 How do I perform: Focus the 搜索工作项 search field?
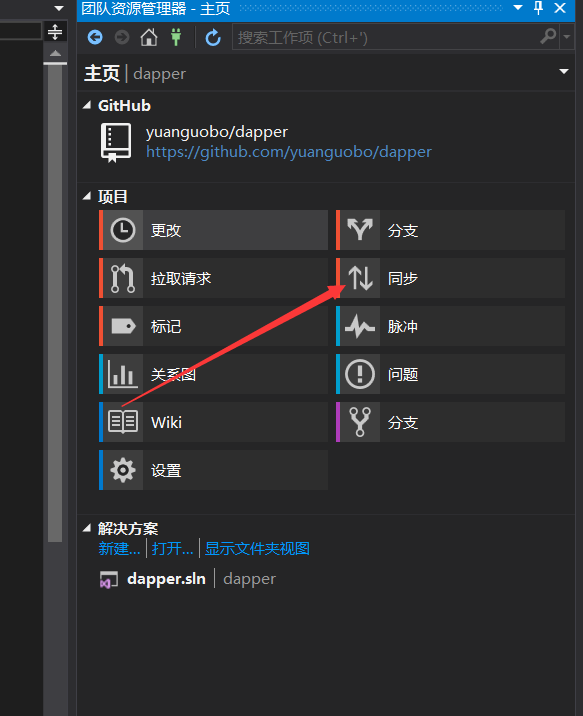point(386,37)
